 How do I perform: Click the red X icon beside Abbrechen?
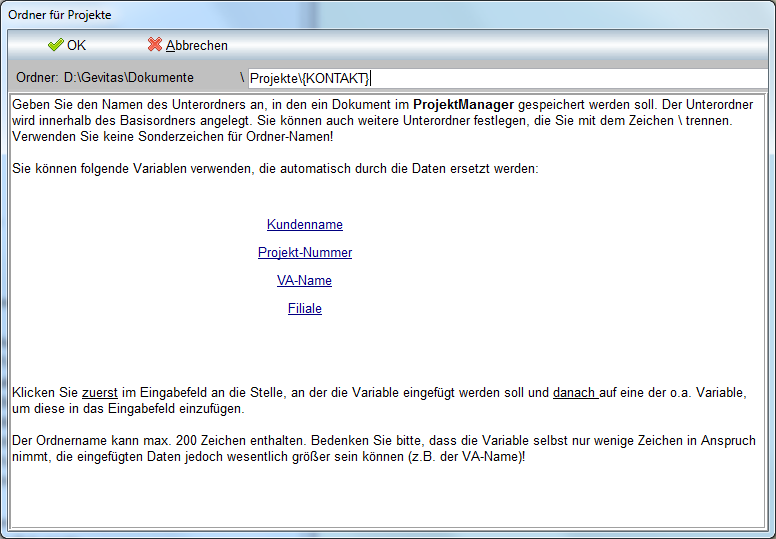click(154, 45)
